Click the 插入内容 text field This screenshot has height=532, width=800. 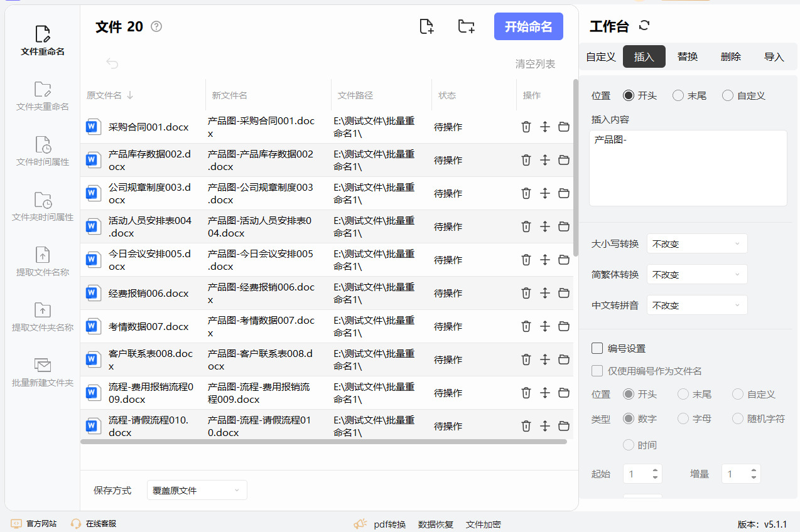(688, 168)
